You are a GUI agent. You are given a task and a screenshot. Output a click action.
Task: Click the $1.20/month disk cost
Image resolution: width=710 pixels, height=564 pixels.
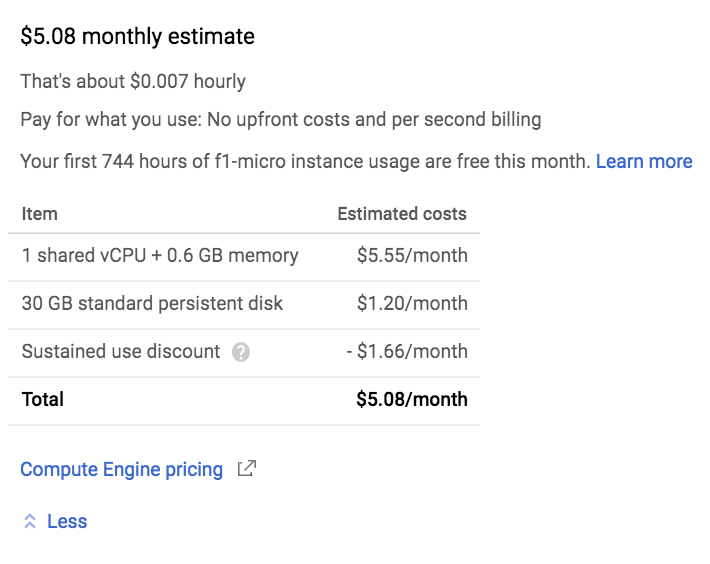tap(412, 303)
